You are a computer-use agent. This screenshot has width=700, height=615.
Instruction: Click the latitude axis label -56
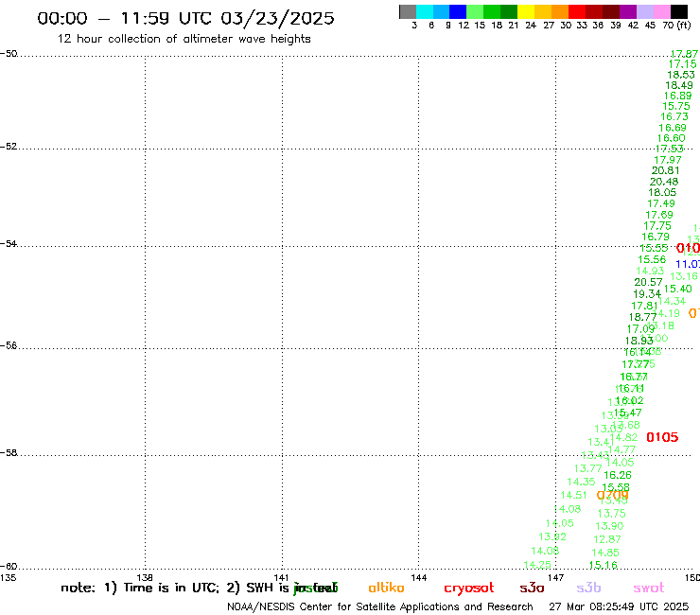point(9,345)
